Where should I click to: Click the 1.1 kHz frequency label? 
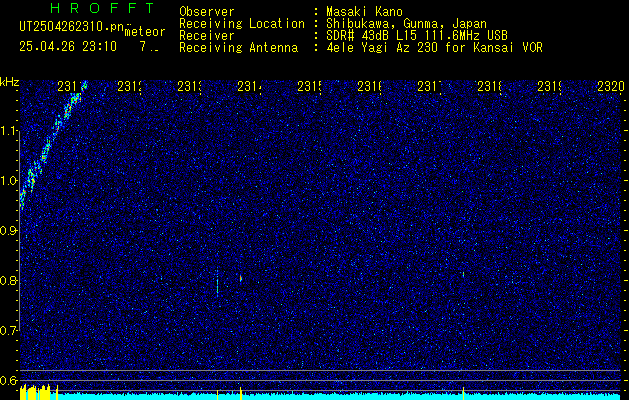(x=9, y=131)
